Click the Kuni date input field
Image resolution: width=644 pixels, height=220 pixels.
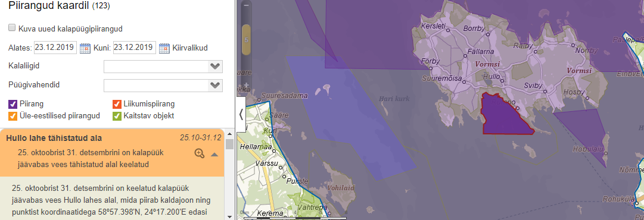(x=135, y=48)
